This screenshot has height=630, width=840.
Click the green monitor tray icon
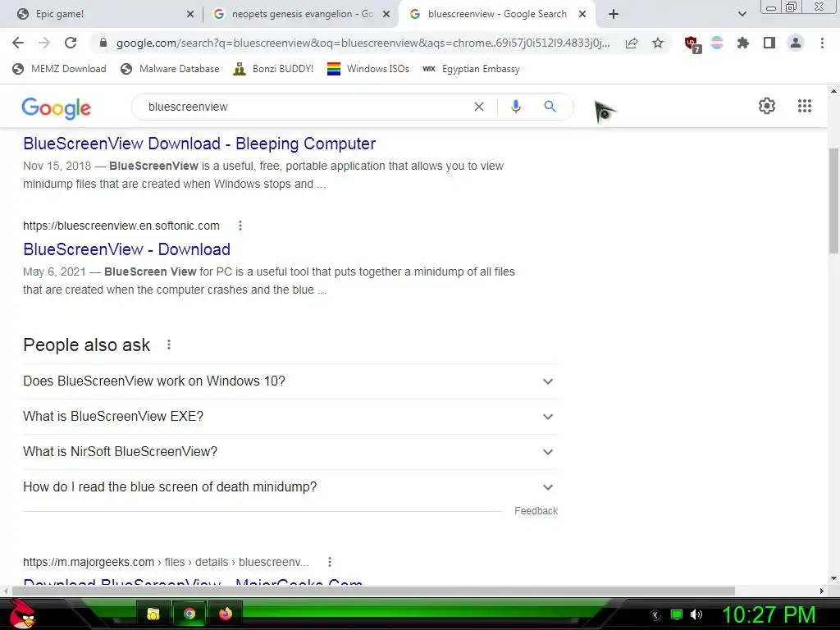677,614
